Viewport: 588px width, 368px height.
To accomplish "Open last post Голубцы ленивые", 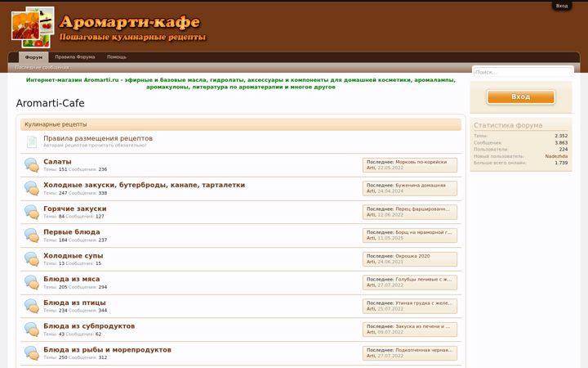I will [x=424, y=279].
